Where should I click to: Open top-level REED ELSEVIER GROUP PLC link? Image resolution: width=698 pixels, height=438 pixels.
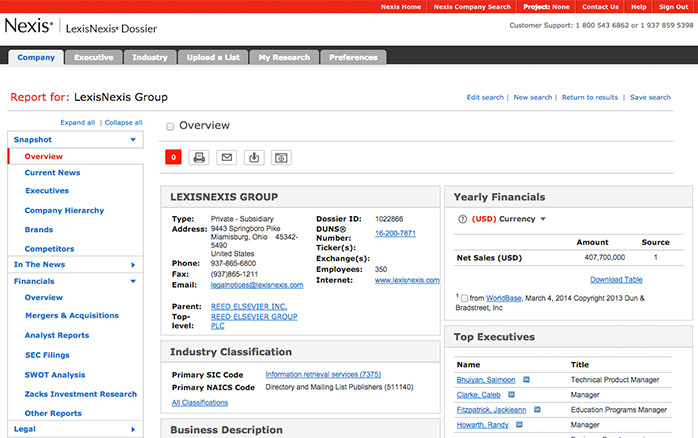click(x=254, y=321)
